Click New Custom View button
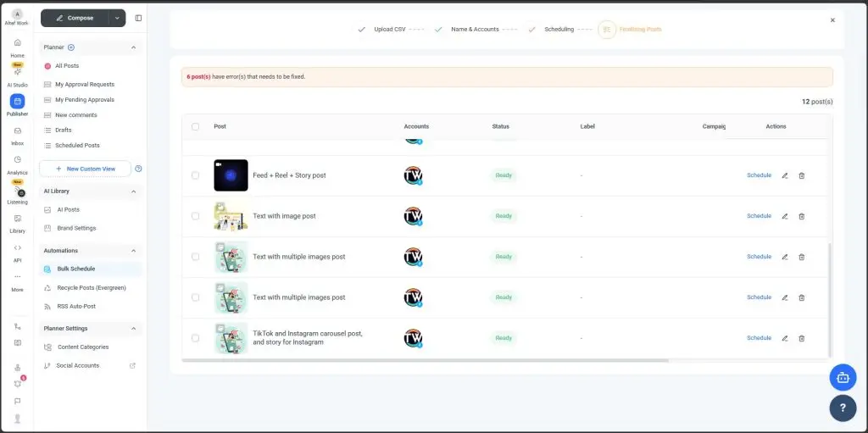 [86, 169]
